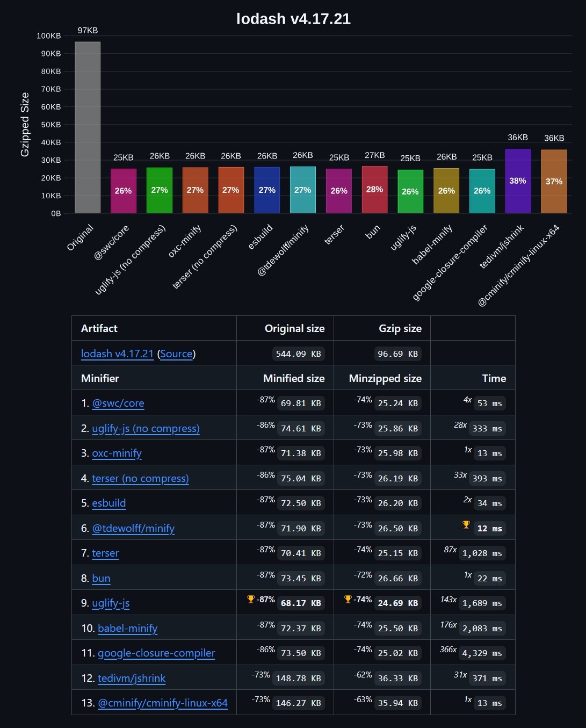
Task: Click the trophy icon beside 68.17 KB
Action: (x=251, y=599)
